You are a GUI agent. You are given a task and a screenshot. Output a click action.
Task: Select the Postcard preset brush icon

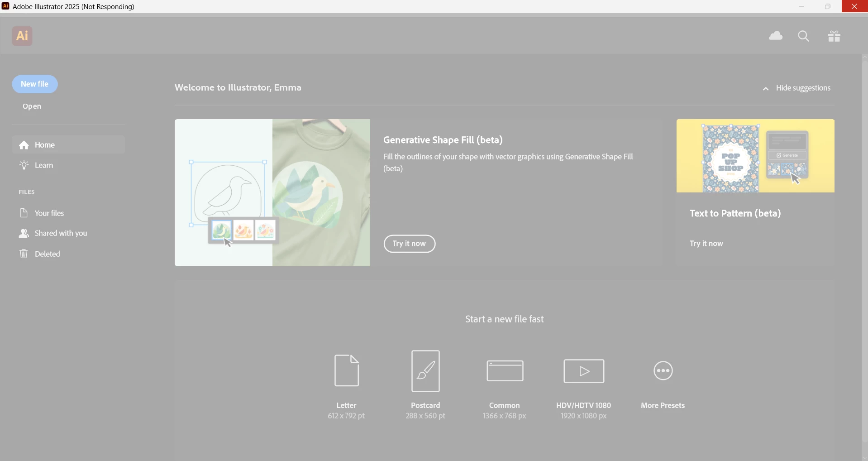(425, 371)
